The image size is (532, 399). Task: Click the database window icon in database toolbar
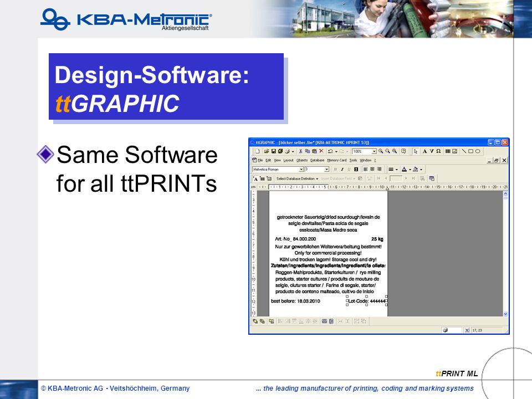click(432, 178)
